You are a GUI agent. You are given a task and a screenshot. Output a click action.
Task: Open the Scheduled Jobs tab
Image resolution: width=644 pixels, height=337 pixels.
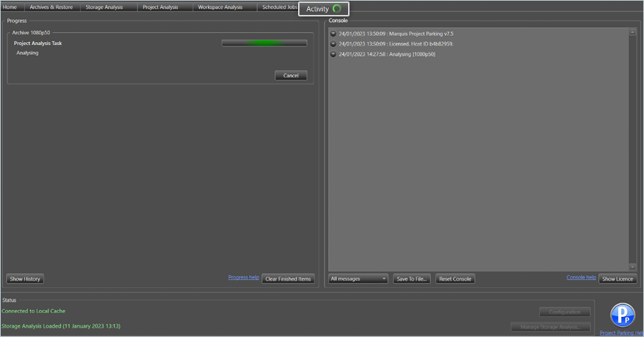(x=277, y=7)
